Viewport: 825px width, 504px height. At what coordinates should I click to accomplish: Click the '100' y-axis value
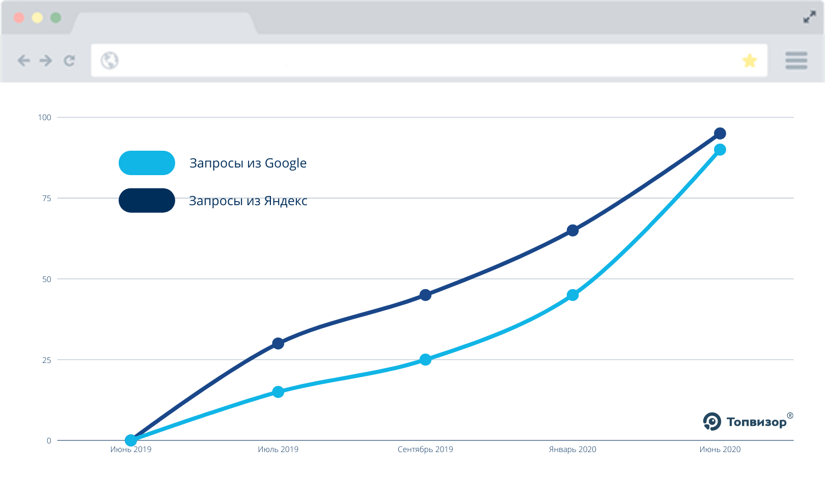[45, 118]
